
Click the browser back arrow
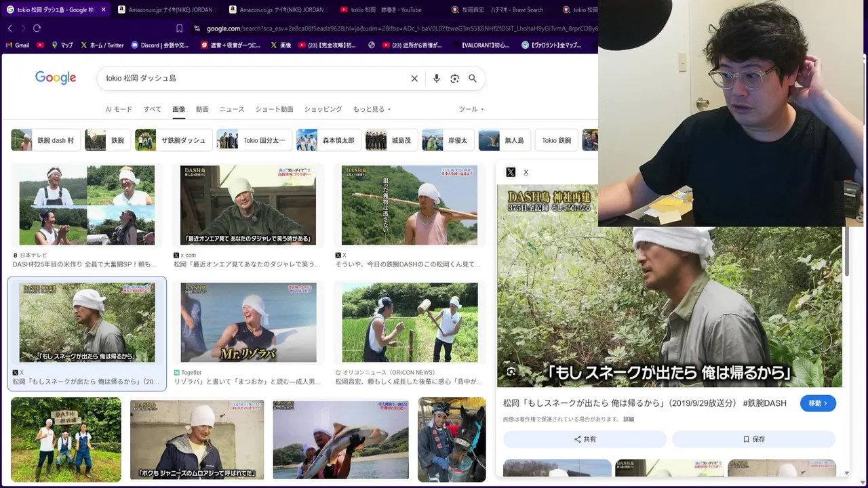tap(9, 28)
